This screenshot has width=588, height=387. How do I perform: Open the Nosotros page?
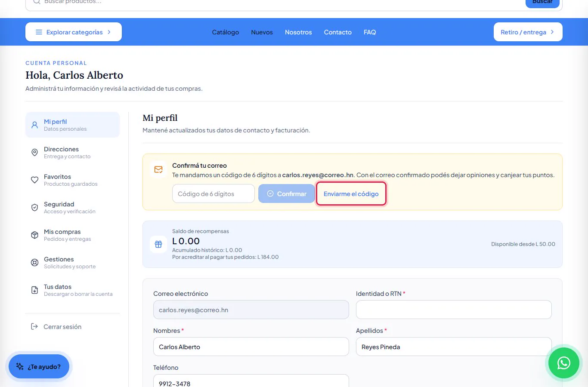point(298,32)
